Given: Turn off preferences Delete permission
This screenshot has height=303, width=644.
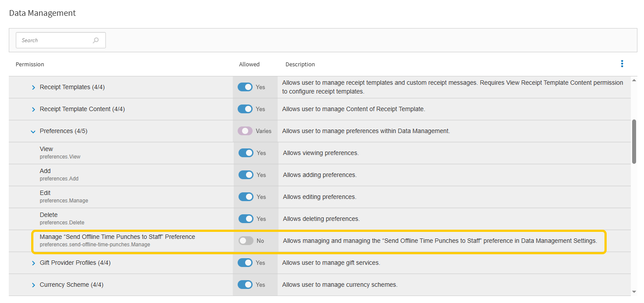Looking at the screenshot, I should (x=246, y=219).
